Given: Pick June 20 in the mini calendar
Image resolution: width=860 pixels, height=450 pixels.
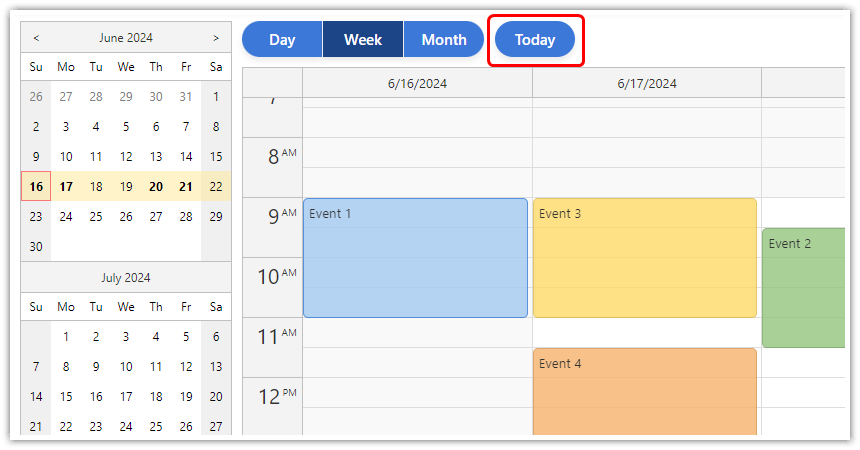Looking at the screenshot, I should tap(156, 186).
